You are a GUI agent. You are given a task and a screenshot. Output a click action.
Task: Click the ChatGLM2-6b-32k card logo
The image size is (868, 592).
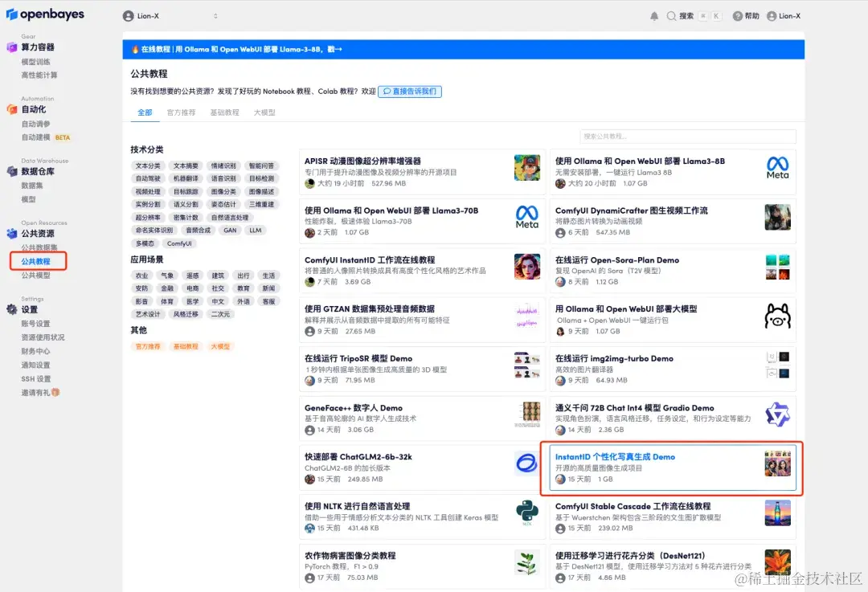coord(526,463)
